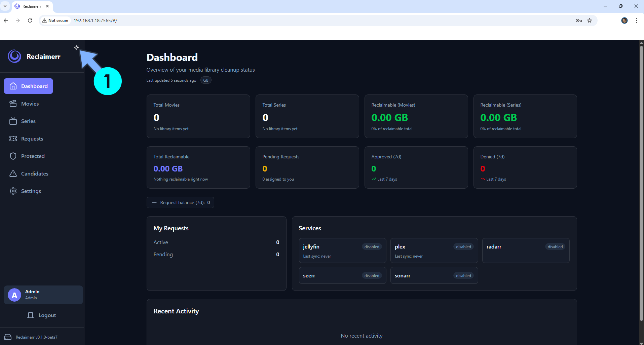Viewport: 644px width, 345px height.
Task: Open Protected via the shield icon
Action: pos(13,156)
